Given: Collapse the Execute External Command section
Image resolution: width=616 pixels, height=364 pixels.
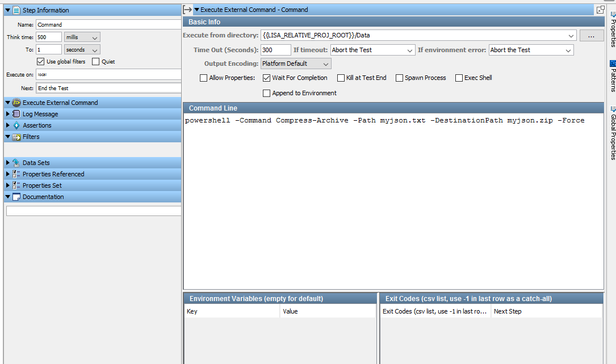Looking at the screenshot, I should [7, 103].
